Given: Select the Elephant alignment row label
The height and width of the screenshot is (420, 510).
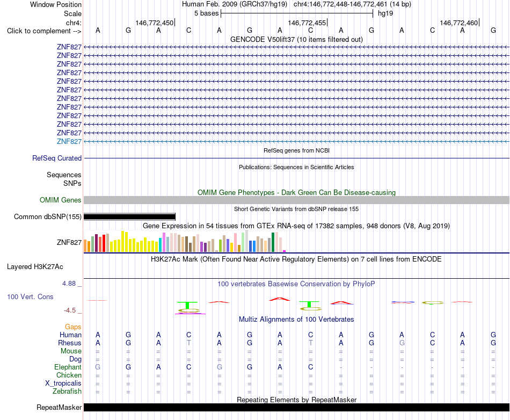Looking at the screenshot, I should tap(68, 367).
